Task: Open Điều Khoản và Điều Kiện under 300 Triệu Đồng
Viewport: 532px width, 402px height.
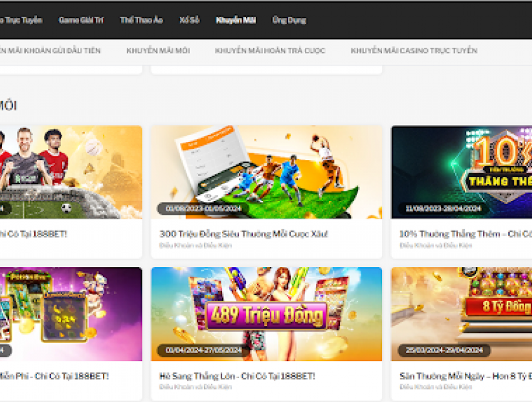Action: pos(196,246)
